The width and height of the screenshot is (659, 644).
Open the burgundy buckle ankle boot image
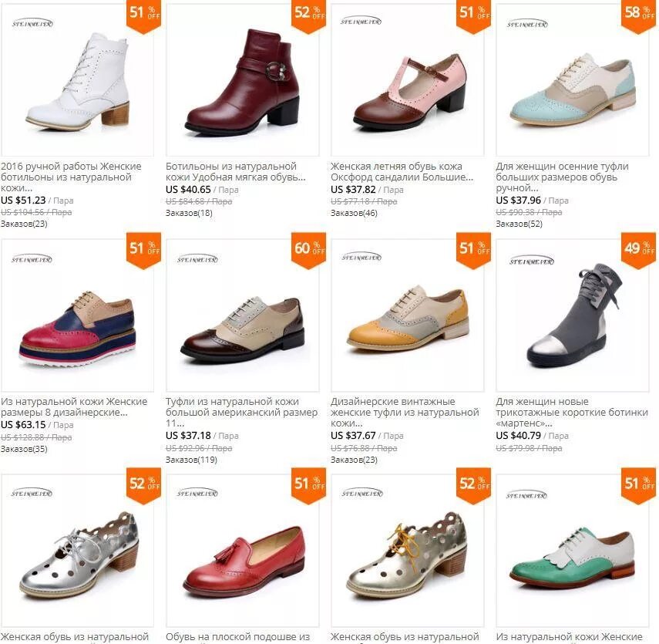tap(243, 80)
